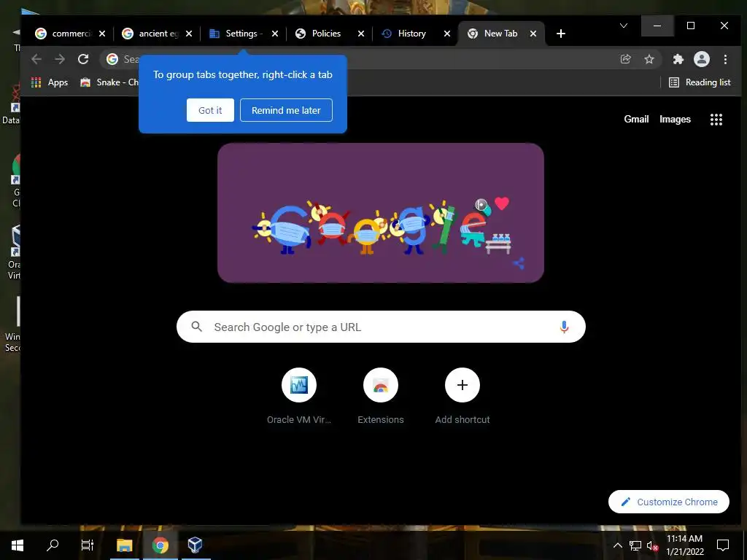Open the taskbar clock and date
The height and width of the screenshot is (560, 747).
coord(684,545)
